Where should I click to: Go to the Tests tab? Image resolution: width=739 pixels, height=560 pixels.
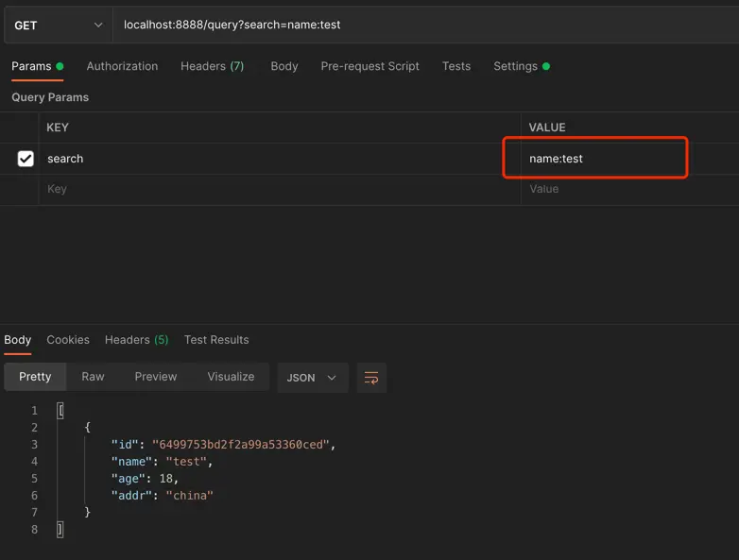point(455,66)
